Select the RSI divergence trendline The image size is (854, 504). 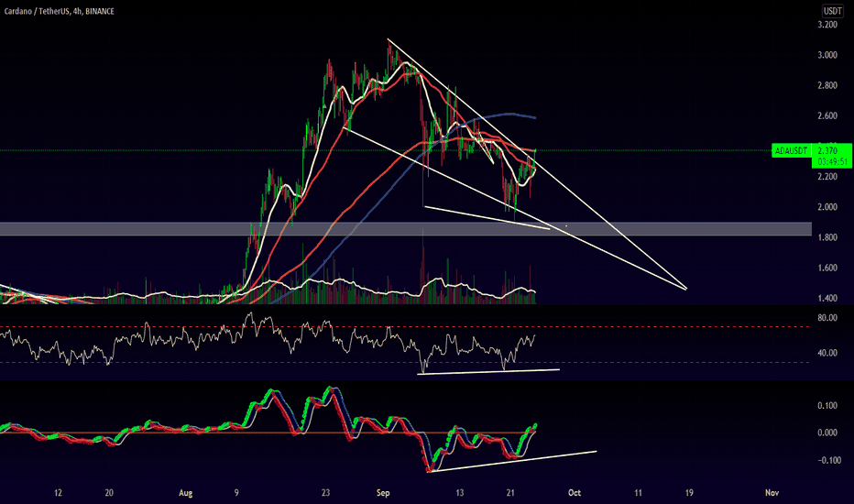tap(488, 372)
